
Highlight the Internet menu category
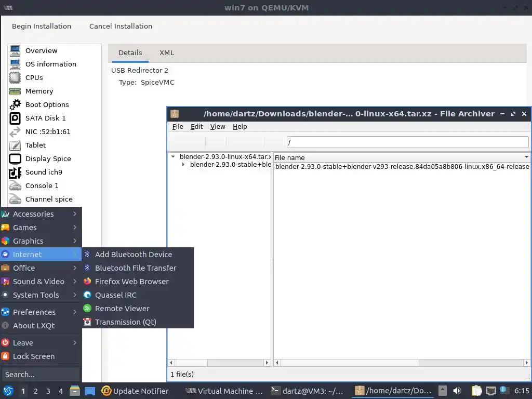click(x=41, y=254)
